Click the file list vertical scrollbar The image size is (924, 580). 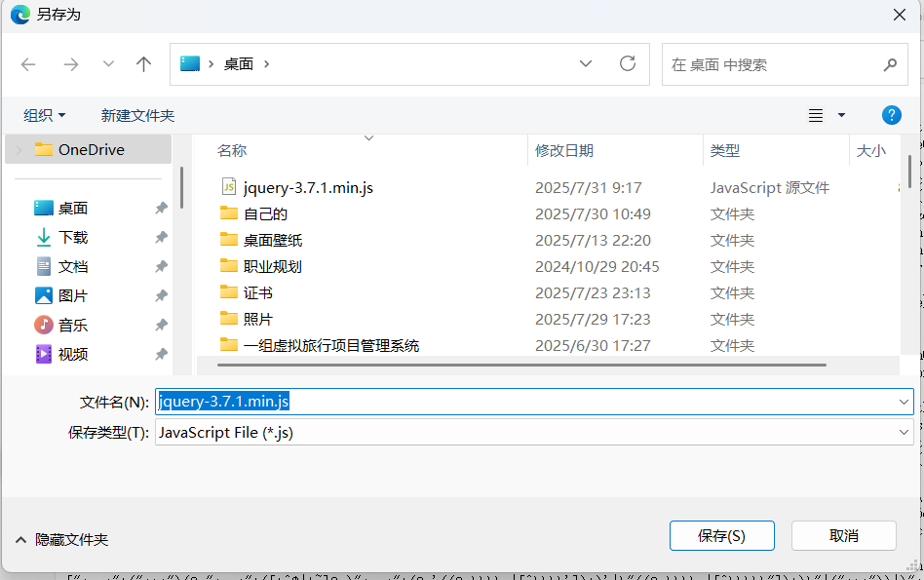(909, 172)
